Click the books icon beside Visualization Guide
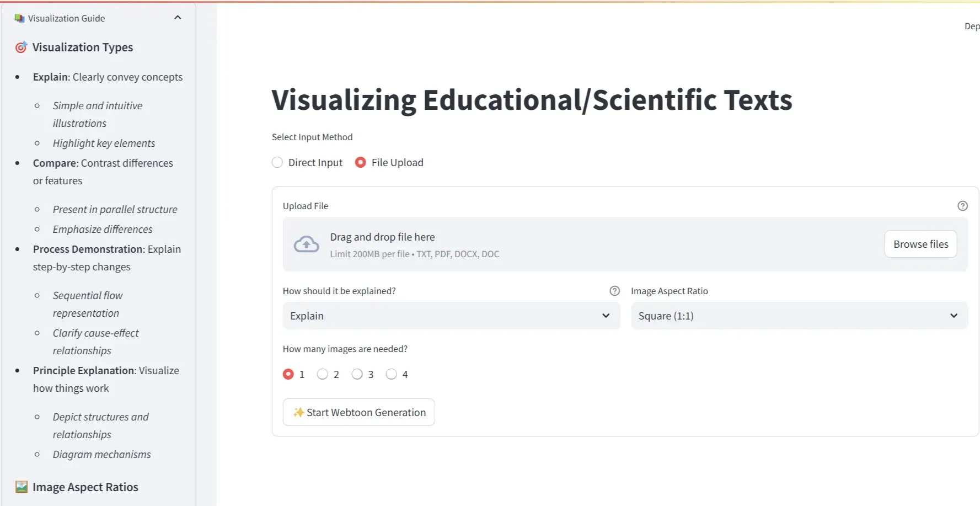The image size is (980, 506). click(20, 18)
